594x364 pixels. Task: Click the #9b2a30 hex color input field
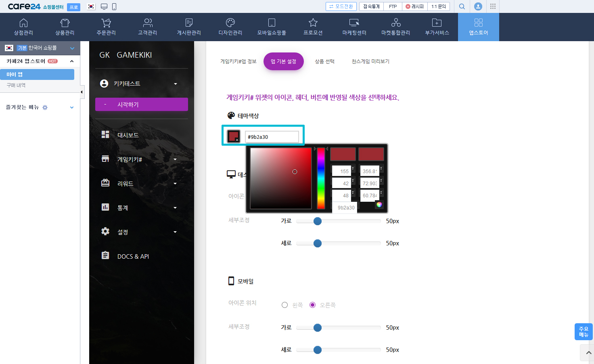[x=272, y=137]
